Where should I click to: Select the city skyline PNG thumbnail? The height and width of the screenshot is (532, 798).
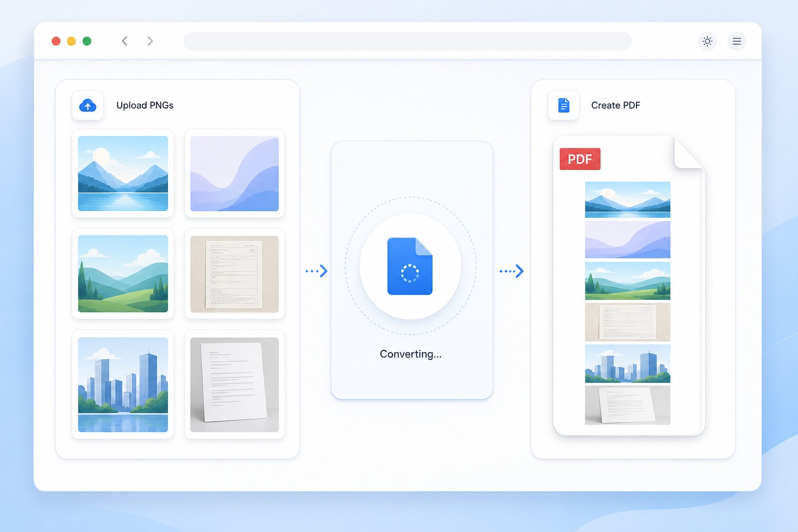123,385
